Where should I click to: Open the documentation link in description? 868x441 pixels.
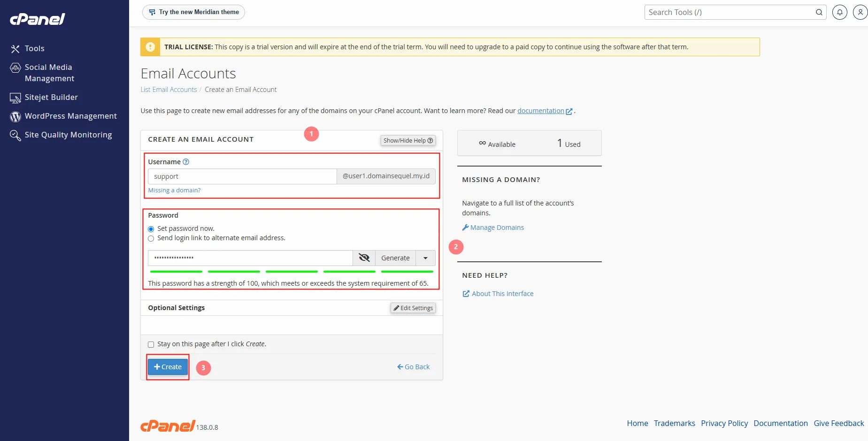(x=541, y=111)
